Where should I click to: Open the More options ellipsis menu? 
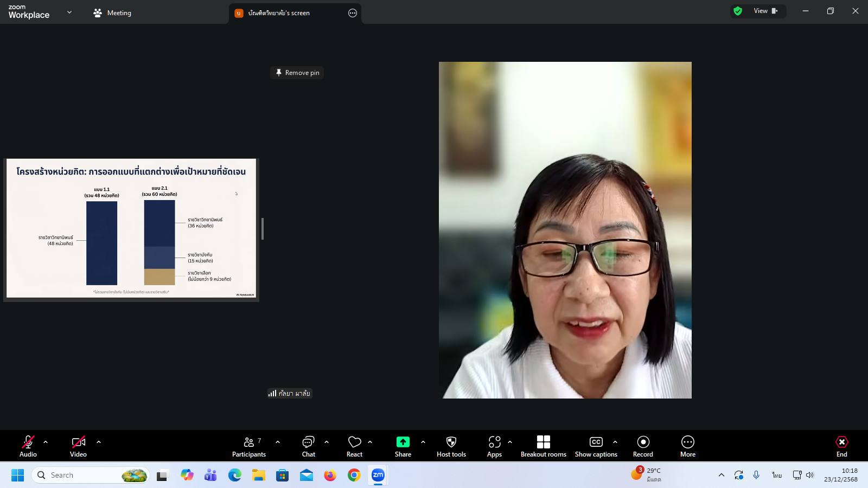(x=687, y=446)
